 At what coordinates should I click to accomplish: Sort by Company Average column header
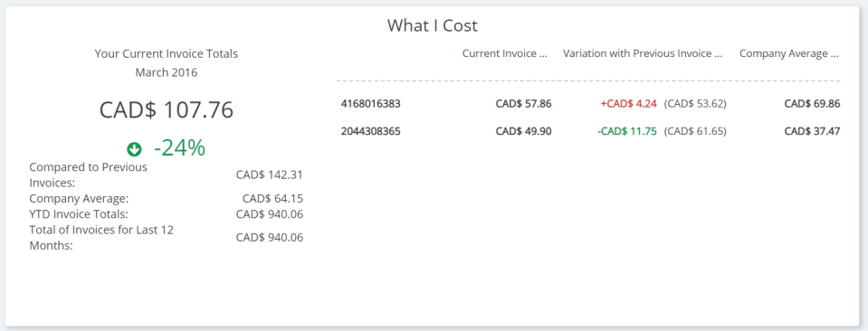pyautogui.click(x=789, y=53)
